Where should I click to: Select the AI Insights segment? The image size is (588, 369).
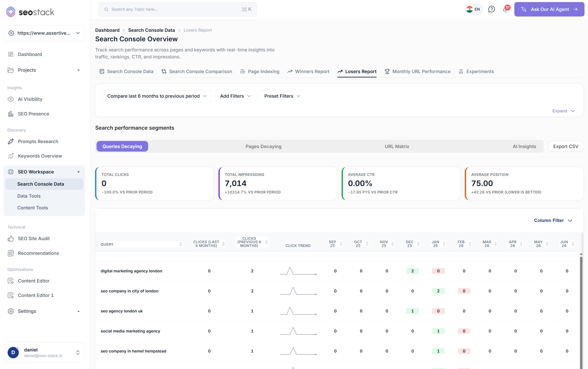524,146
